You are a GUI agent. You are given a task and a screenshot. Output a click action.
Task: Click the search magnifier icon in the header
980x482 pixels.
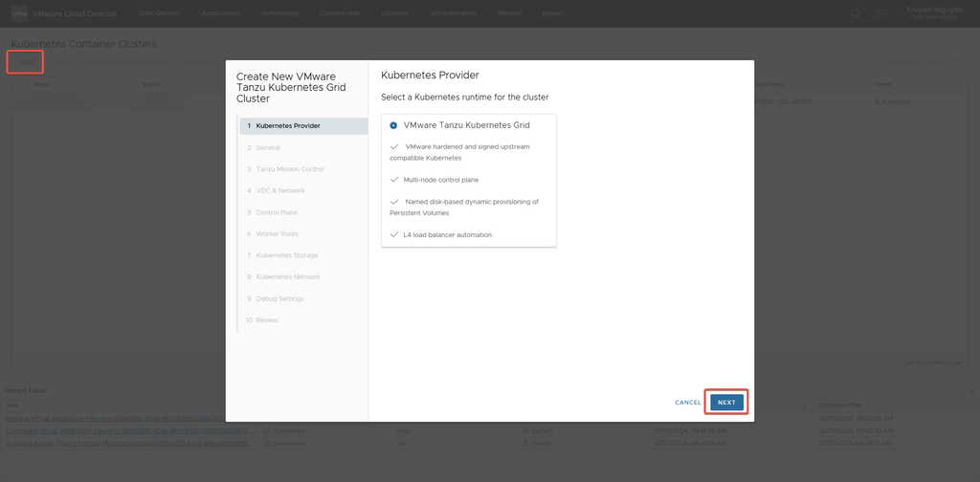856,13
